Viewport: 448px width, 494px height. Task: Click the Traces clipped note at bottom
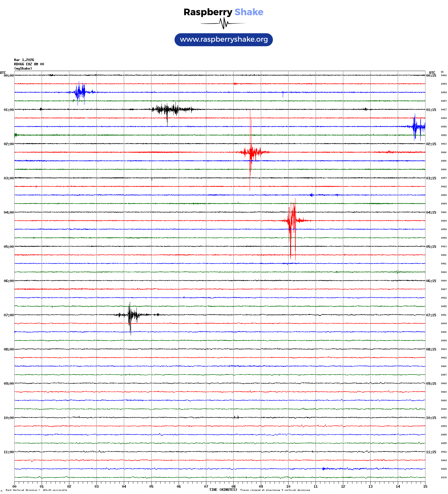pos(275,490)
